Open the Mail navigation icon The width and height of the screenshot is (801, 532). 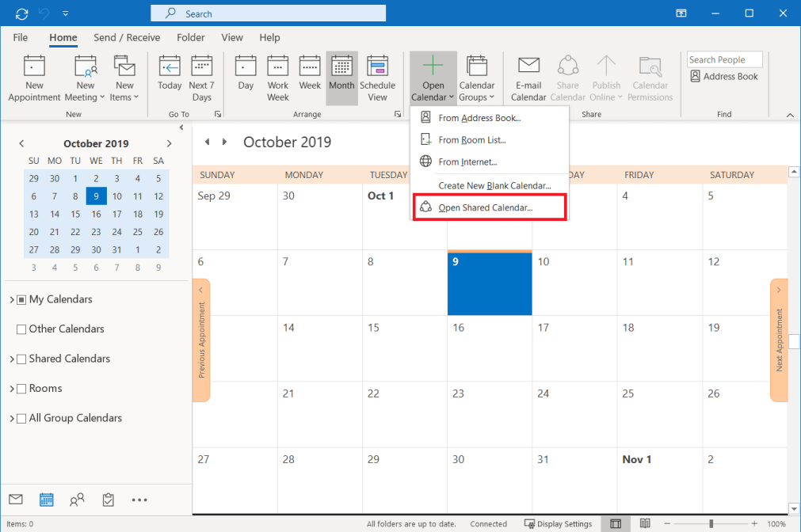coord(16,500)
